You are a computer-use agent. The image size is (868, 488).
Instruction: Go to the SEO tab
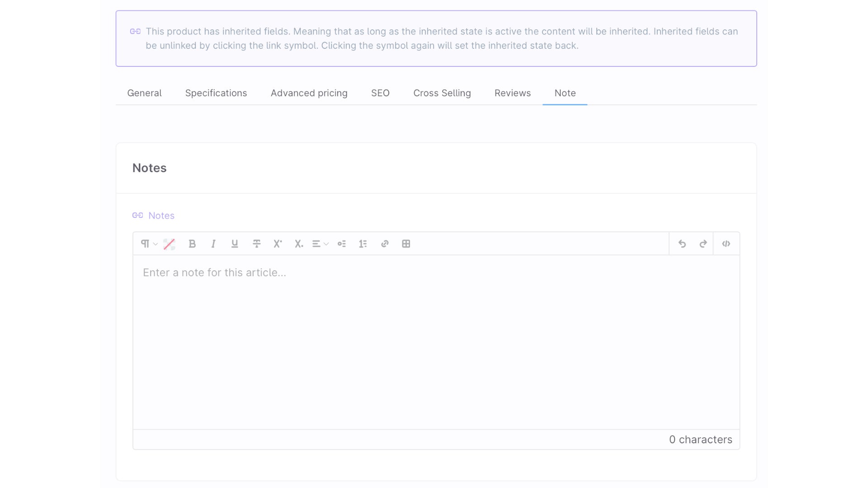point(380,93)
